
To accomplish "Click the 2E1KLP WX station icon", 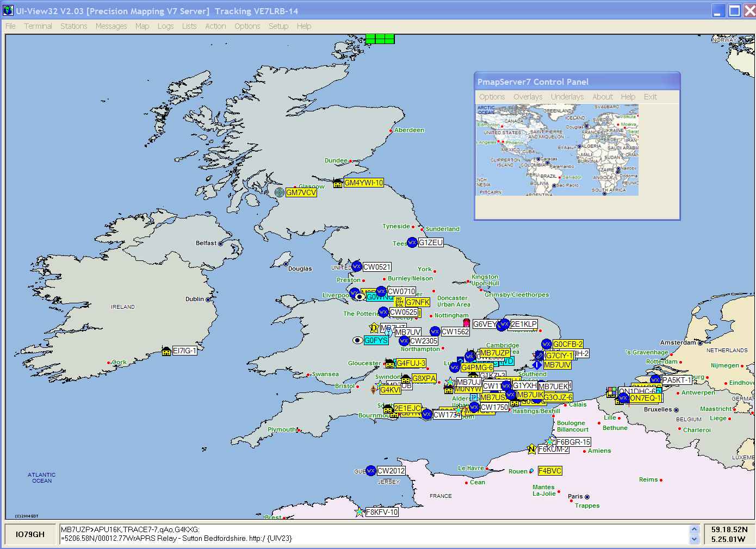I will pyautogui.click(x=504, y=325).
